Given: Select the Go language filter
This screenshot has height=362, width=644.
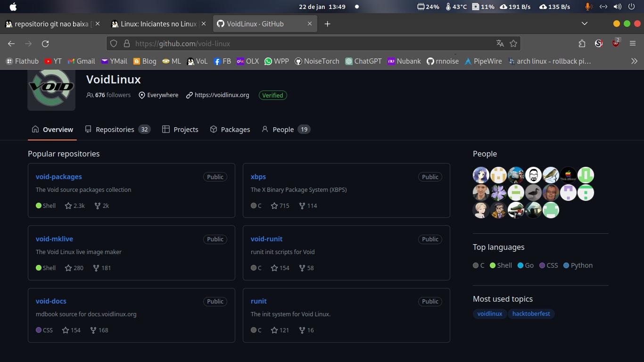Looking at the screenshot, I should (526, 265).
